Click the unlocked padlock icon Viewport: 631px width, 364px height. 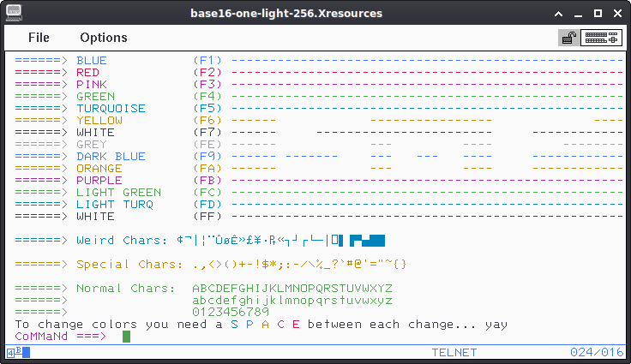click(569, 38)
